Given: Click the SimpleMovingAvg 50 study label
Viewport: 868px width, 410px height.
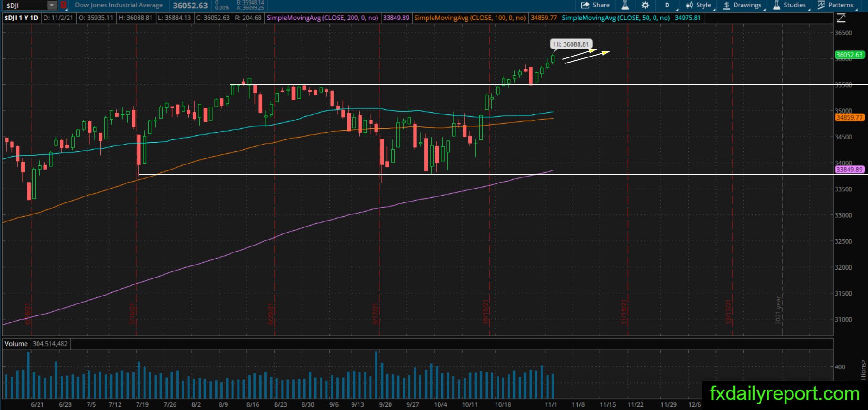Looking at the screenshot, I should (x=616, y=18).
